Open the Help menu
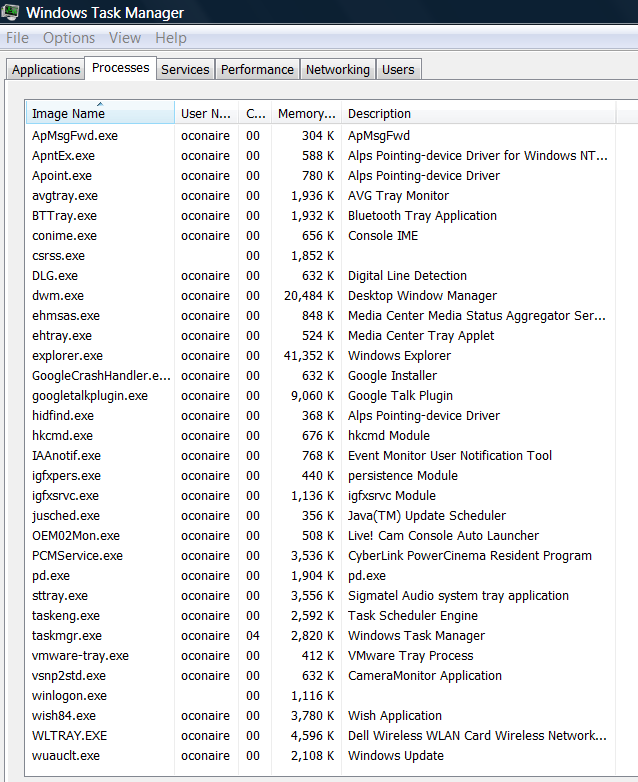 point(171,38)
